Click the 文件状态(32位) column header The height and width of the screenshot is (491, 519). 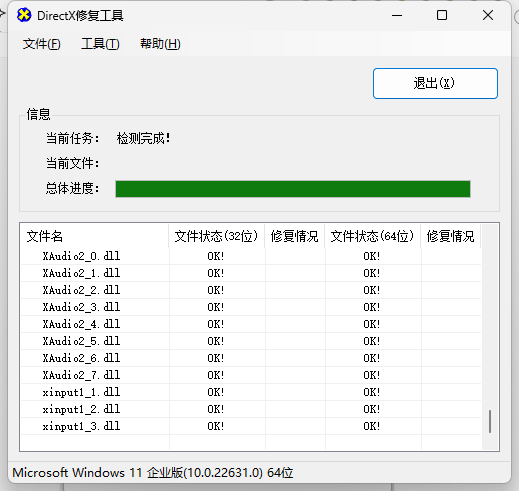pos(217,236)
